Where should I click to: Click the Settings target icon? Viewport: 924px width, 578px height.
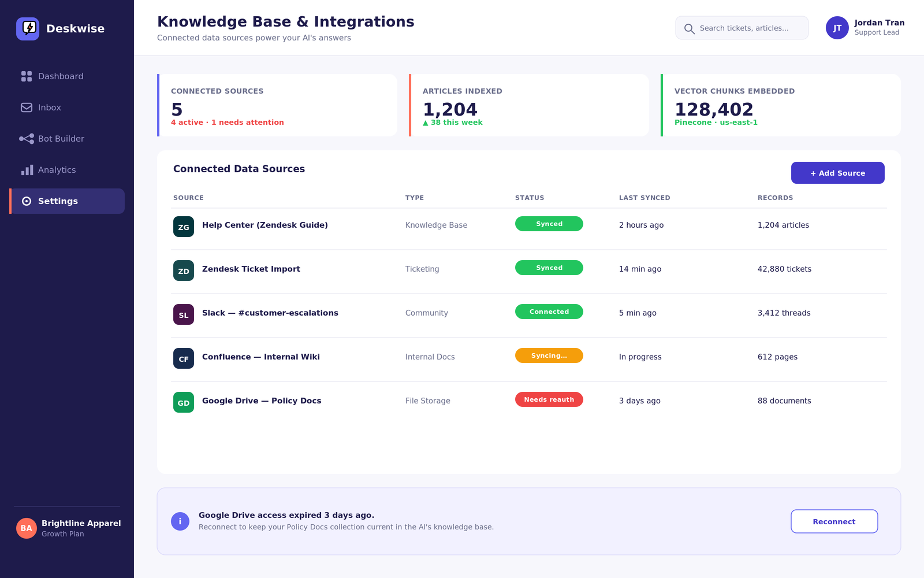point(27,201)
